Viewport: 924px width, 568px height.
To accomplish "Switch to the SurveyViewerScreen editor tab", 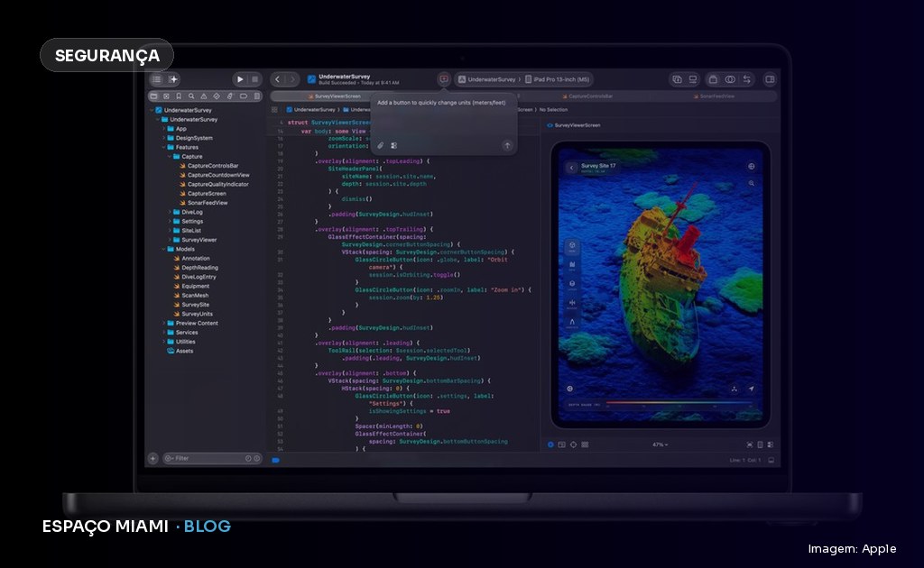I will coord(334,96).
